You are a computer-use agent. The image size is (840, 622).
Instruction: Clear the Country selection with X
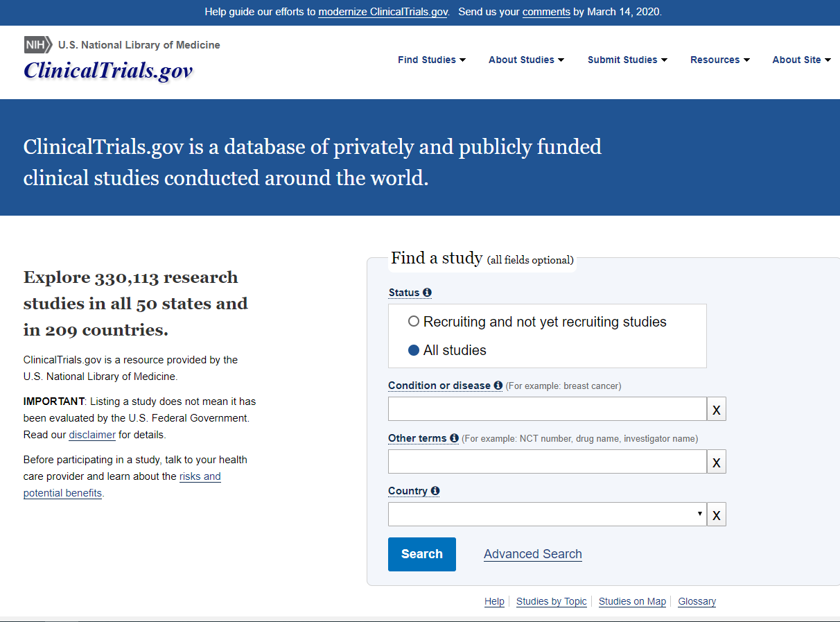(x=716, y=515)
